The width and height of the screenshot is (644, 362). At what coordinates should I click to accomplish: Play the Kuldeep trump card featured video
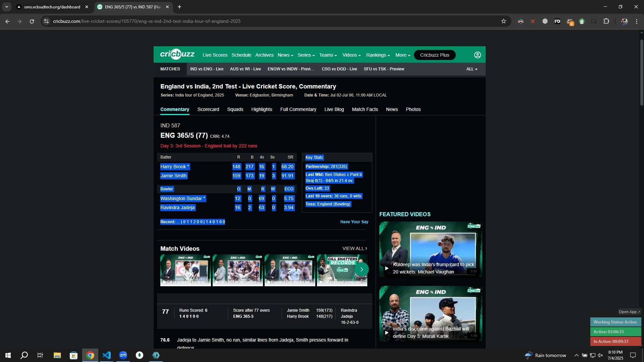coord(431,249)
